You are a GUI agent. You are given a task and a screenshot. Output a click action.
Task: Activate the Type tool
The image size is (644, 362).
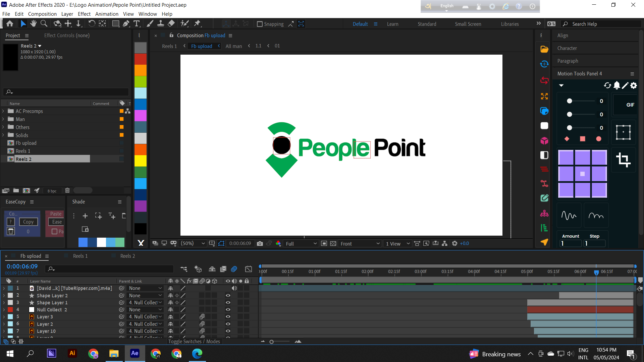[137, 23]
